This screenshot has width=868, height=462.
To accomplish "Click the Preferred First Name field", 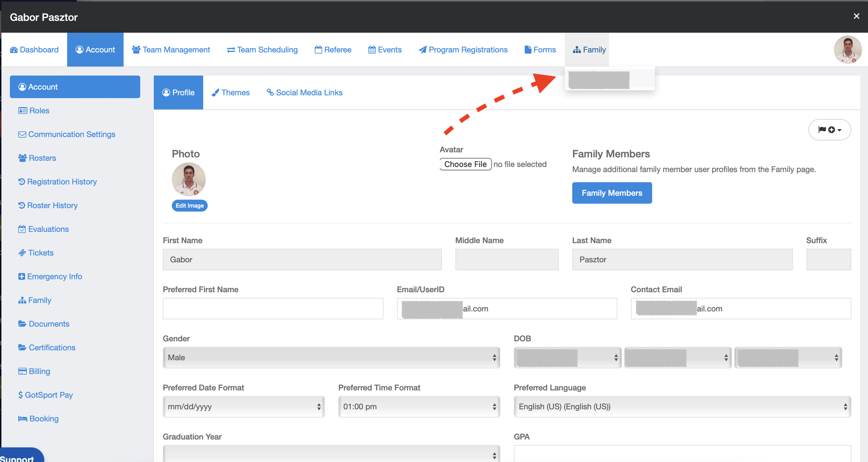I will [273, 309].
